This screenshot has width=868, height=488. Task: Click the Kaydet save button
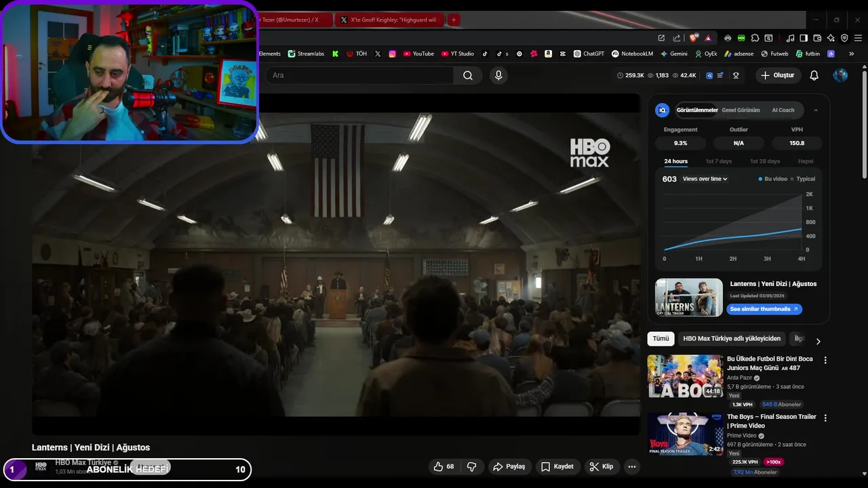(557, 466)
